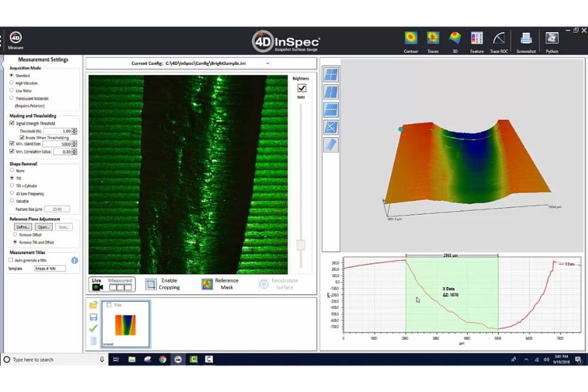Enable Auto-generate a title checkbox
Image resolution: width=588 pixels, height=392 pixels.
11,260
